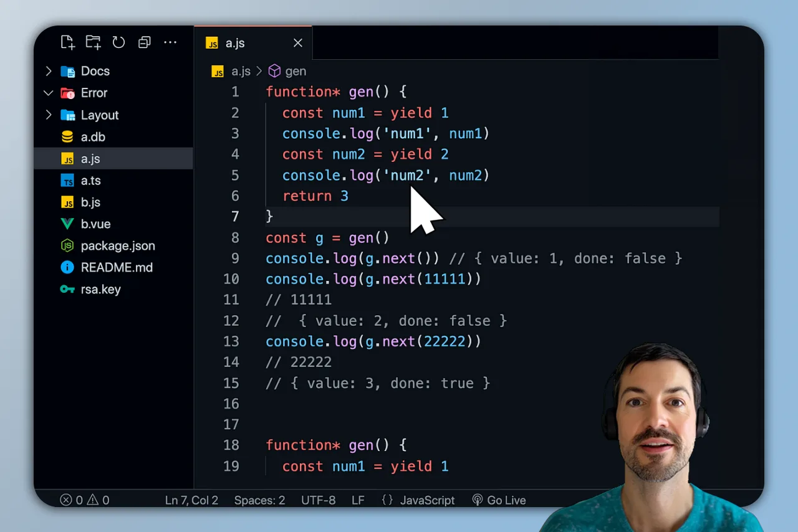This screenshot has width=798, height=532.
Task: Expand the Docs folder
Action: pyautogui.click(x=49, y=71)
